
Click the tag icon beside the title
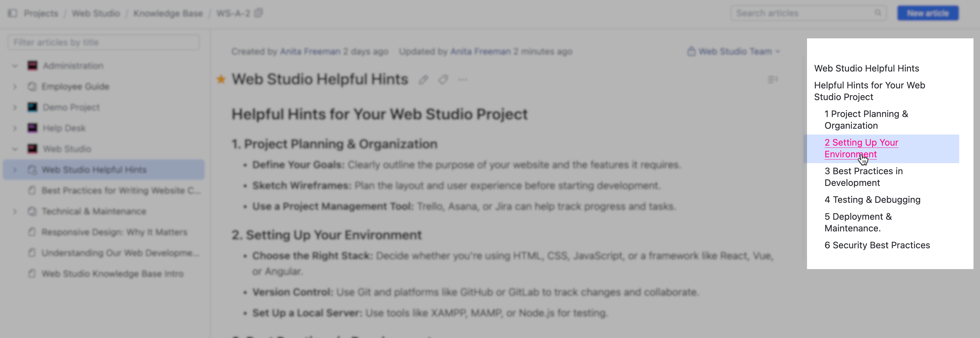(443, 80)
